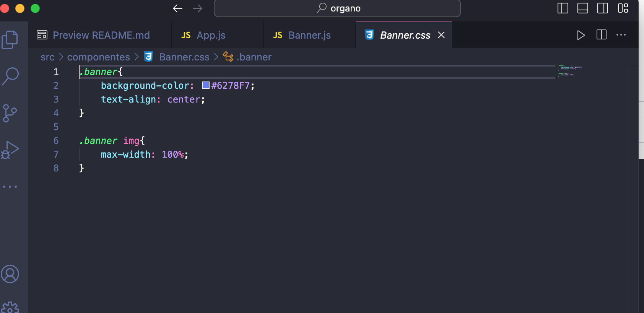Expand the chevron after src breadcrumb

[x=61, y=57]
